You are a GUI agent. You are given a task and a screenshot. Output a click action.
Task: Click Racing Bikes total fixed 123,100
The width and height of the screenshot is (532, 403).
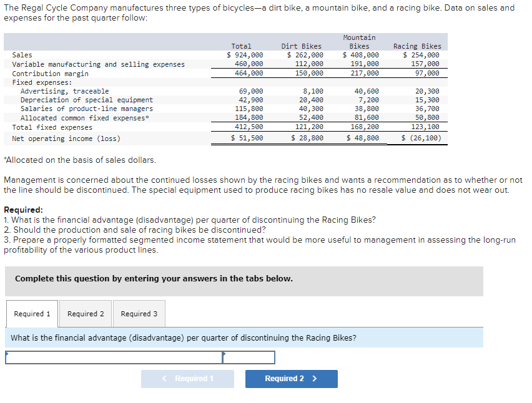(425, 127)
